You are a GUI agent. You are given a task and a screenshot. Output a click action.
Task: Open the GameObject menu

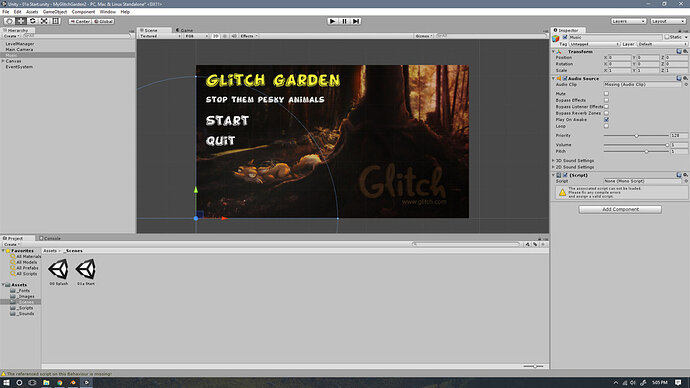55,12
